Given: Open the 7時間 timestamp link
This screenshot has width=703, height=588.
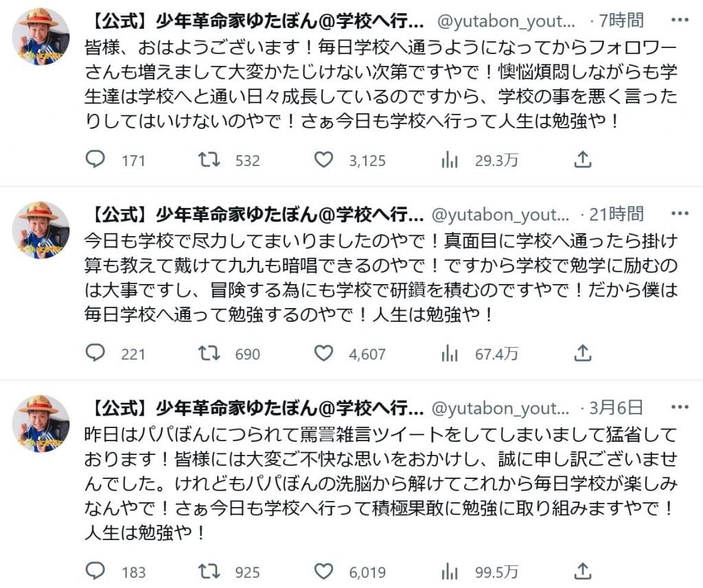Looking at the screenshot, I should pyautogui.click(x=622, y=21).
